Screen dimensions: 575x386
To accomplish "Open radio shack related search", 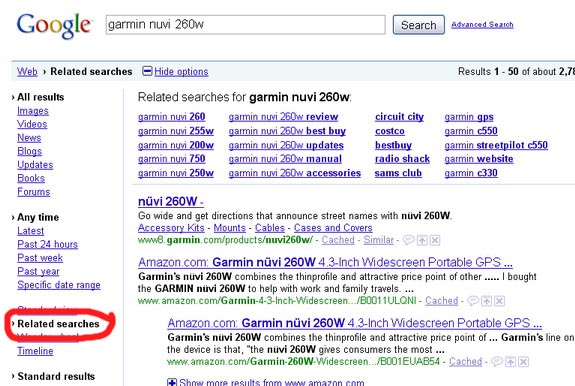I will coord(402,159).
